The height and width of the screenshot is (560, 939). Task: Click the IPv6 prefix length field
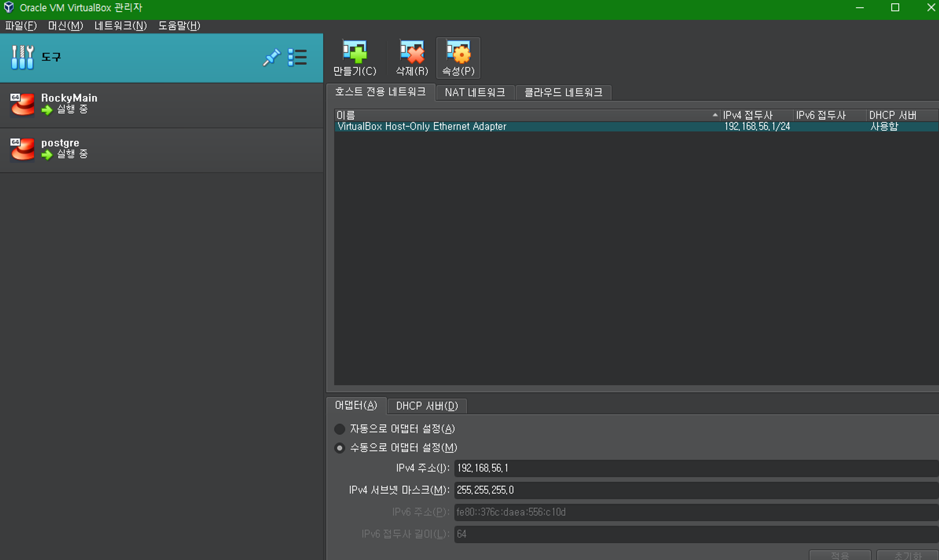[x=696, y=534]
